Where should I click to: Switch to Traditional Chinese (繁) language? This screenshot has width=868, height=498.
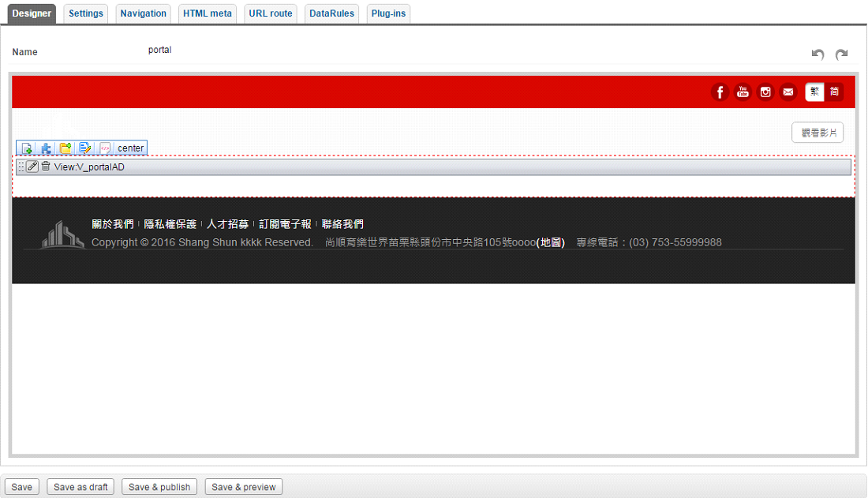(814, 92)
